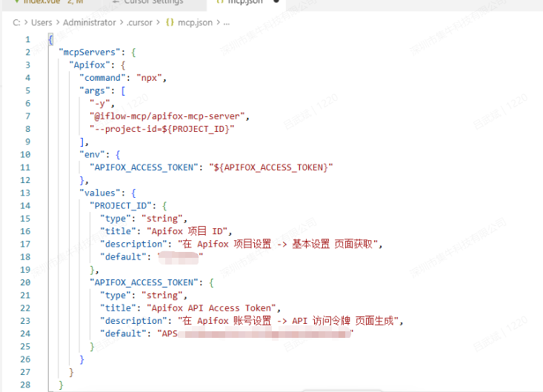Image resolution: width=543 pixels, height=392 pixels.
Task: Click the unsaved dot on the mcp.json tab
Action: [x=276, y=1]
